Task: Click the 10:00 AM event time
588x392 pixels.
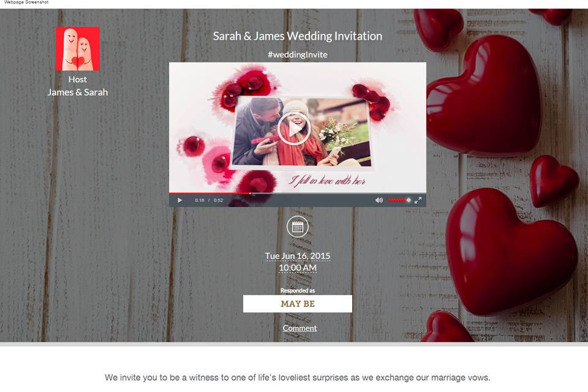Action: pyautogui.click(x=298, y=268)
